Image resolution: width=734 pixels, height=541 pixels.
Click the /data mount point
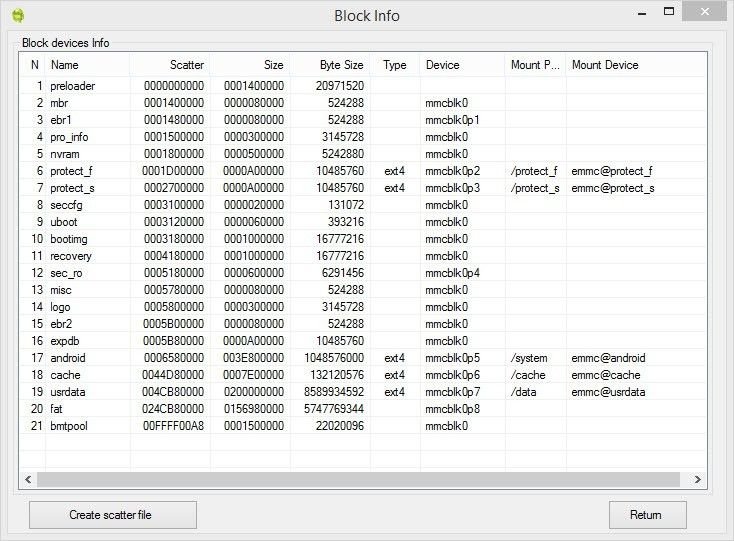pos(523,392)
